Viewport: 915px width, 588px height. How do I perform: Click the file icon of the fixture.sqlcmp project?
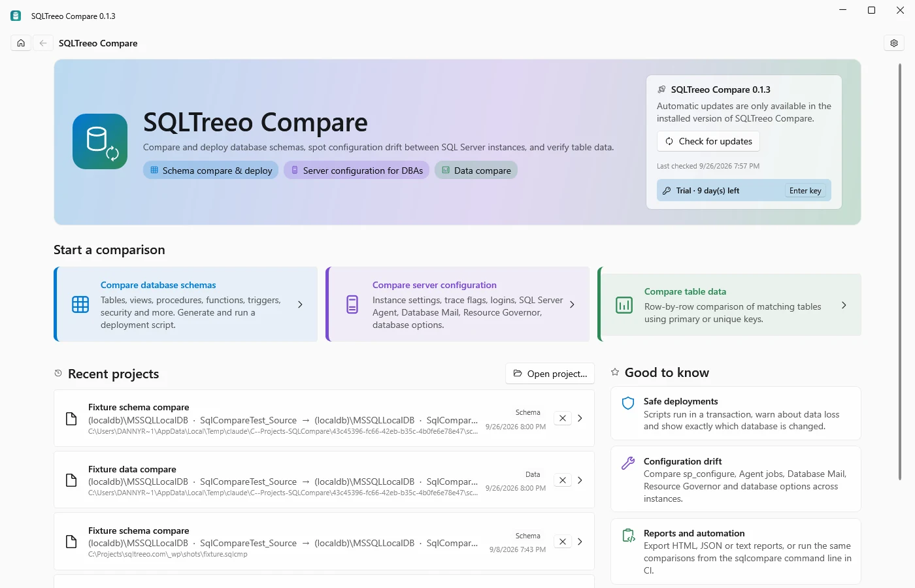pyautogui.click(x=72, y=542)
